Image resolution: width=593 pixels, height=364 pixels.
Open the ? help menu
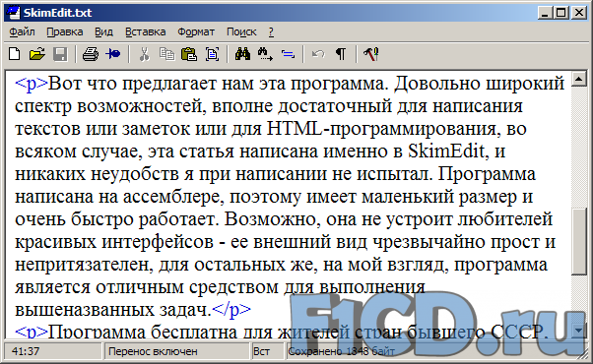(271, 32)
